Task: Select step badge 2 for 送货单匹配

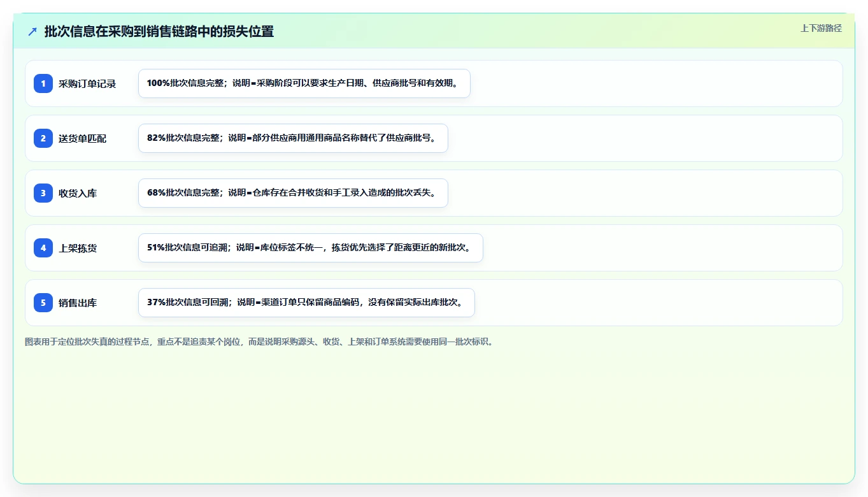Action: [43, 138]
